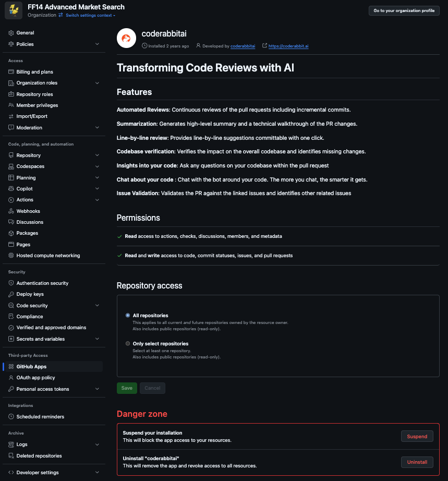
Task: Click the Authentication security shield icon
Action: click(11, 283)
